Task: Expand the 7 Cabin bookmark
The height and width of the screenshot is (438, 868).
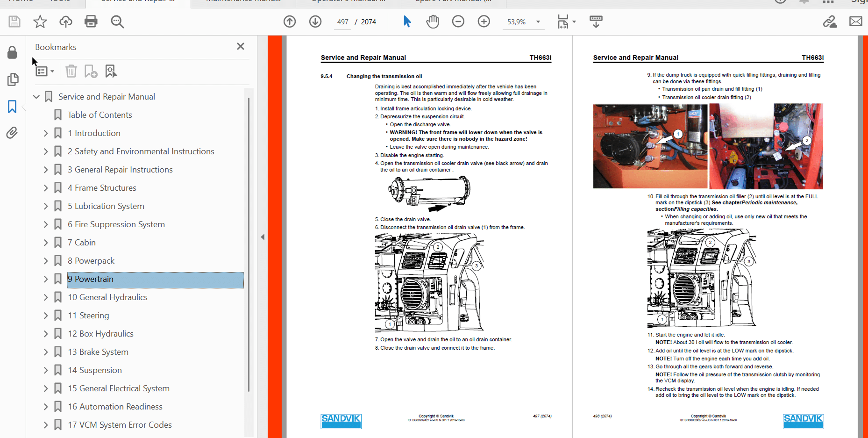Action: pos(46,243)
